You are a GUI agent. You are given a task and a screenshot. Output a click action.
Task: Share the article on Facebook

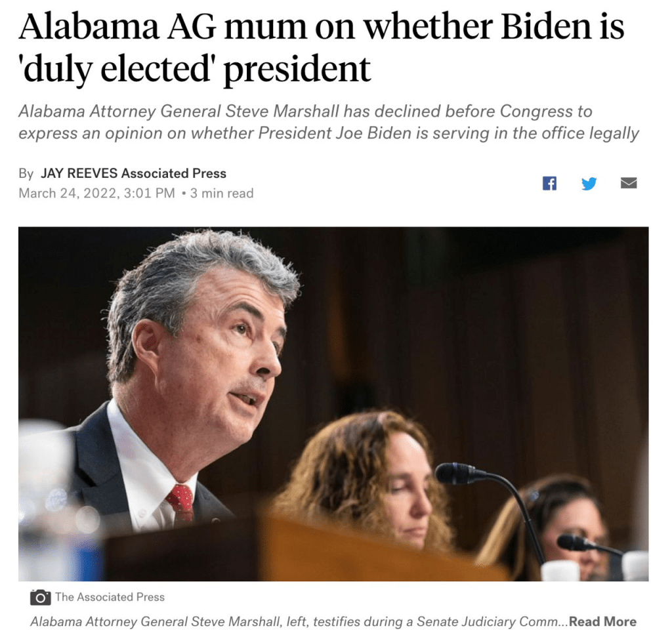click(549, 184)
